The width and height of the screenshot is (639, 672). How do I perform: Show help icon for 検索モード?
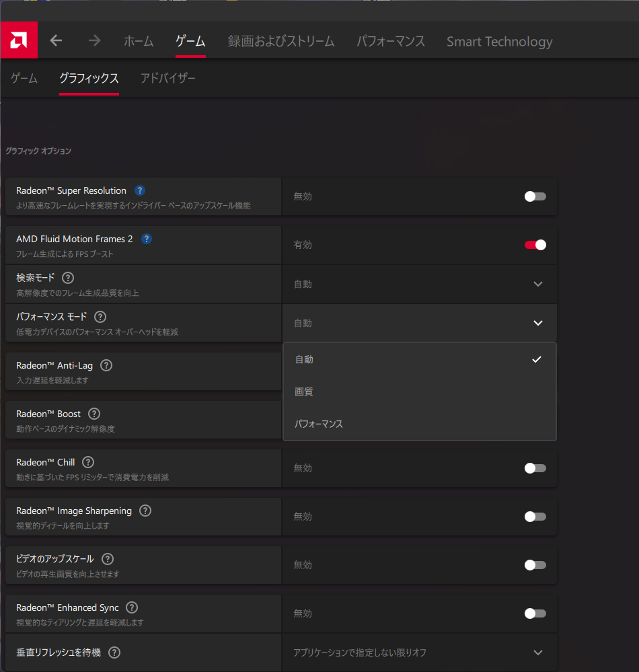[x=68, y=278]
